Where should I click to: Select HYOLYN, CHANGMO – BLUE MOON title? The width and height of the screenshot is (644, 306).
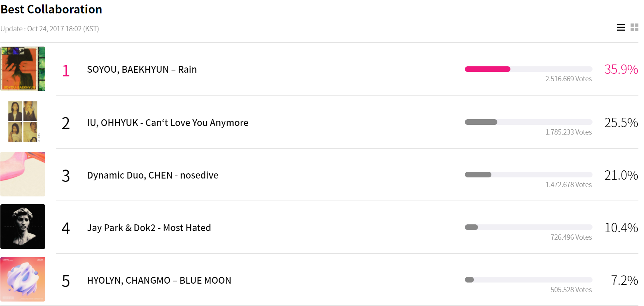159,281
